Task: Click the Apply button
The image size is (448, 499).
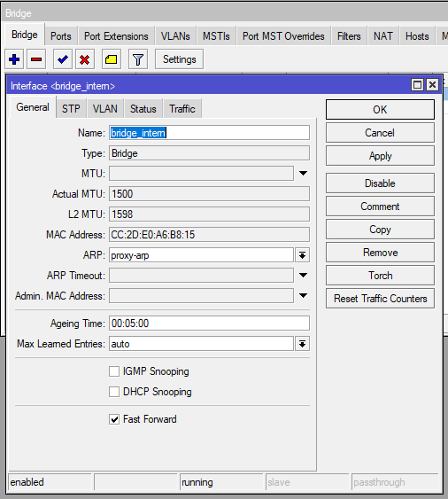Action: pyautogui.click(x=380, y=156)
